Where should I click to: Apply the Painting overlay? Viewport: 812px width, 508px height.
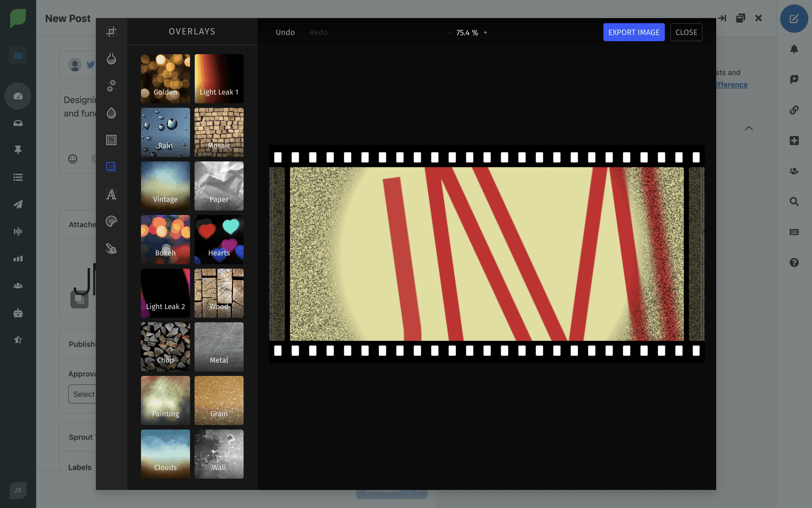[165, 400]
